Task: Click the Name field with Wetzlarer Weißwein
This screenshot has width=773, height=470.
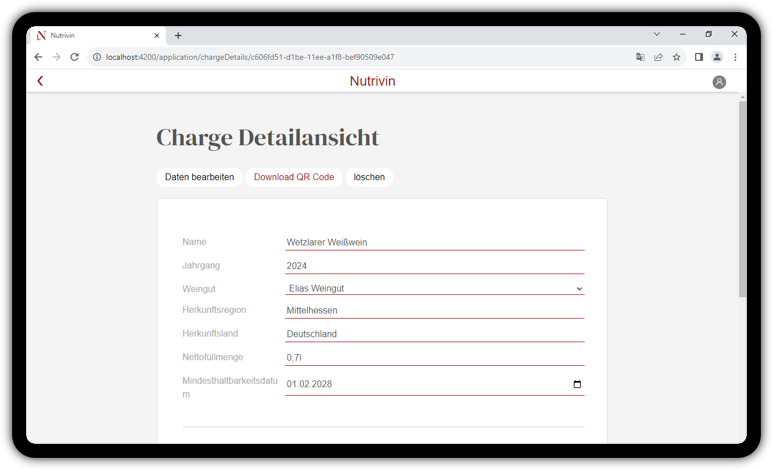Action: coord(434,242)
